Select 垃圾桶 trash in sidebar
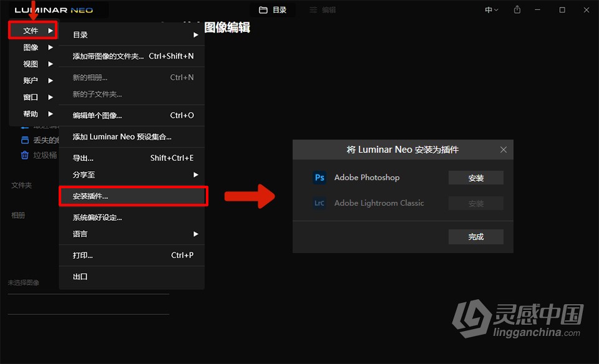The image size is (599, 364). 39,155
